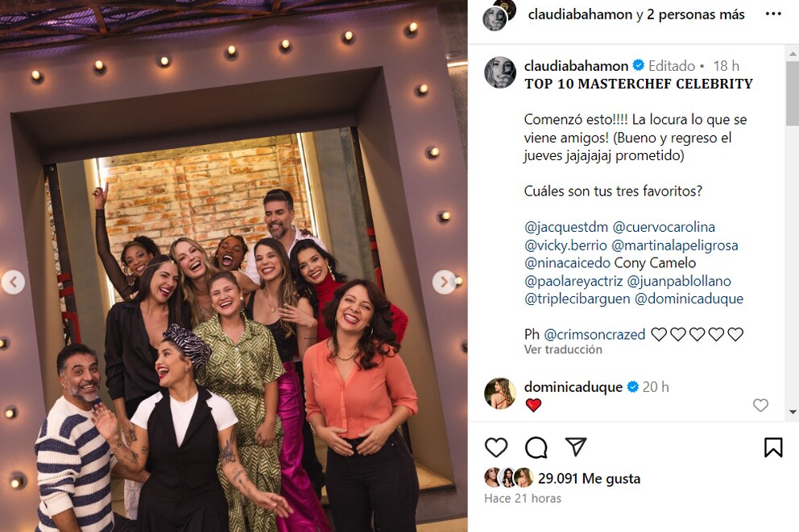Go to the previous photo in carousel

(x=13, y=282)
